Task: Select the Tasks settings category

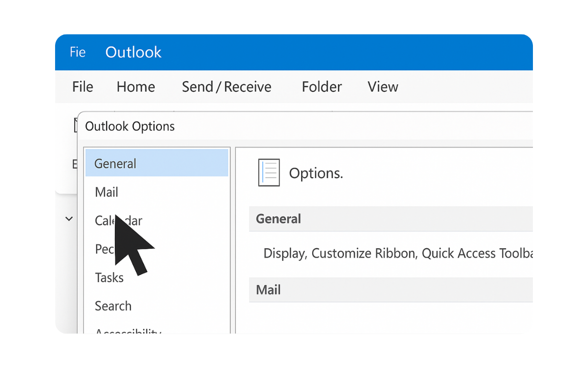Action: point(109,277)
